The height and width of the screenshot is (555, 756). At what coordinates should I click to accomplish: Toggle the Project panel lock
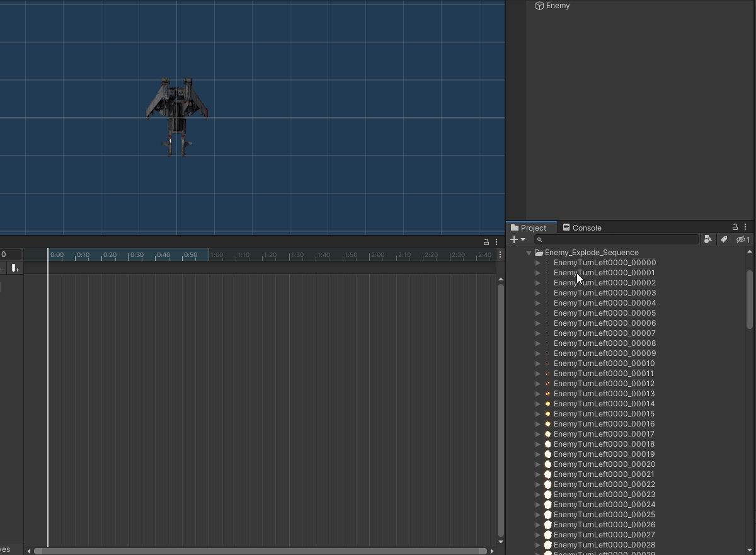click(x=735, y=227)
